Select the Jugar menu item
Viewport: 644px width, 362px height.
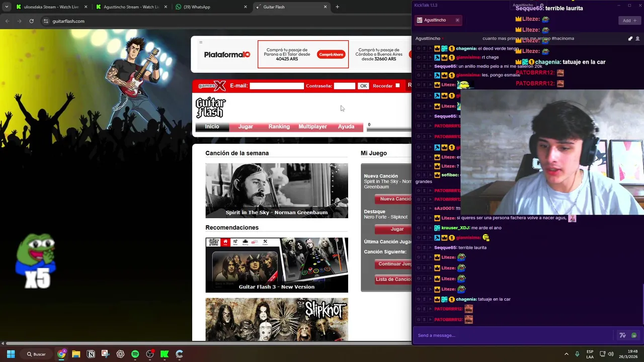coord(246,127)
